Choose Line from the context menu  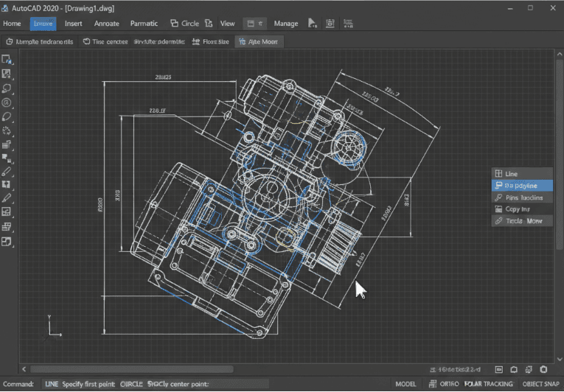point(522,174)
